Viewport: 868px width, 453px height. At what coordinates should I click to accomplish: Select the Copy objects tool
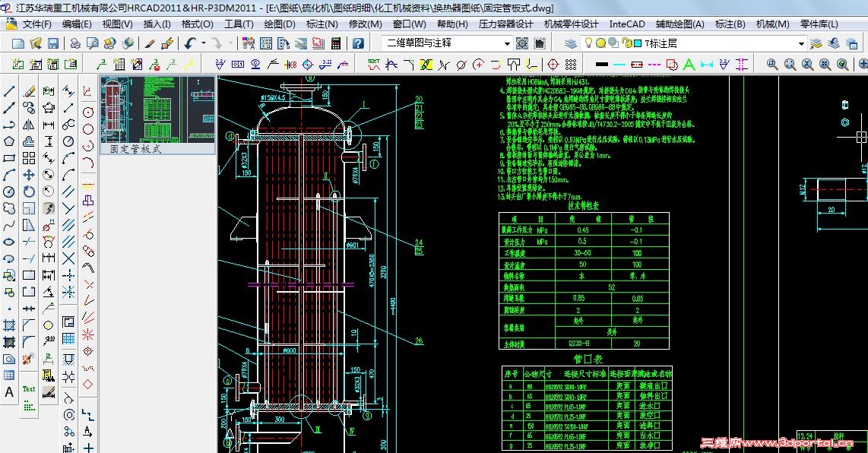[29, 108]
